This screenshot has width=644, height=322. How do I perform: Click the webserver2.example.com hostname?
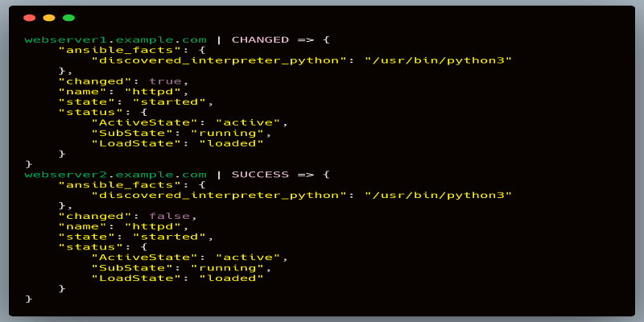point(115,174)
